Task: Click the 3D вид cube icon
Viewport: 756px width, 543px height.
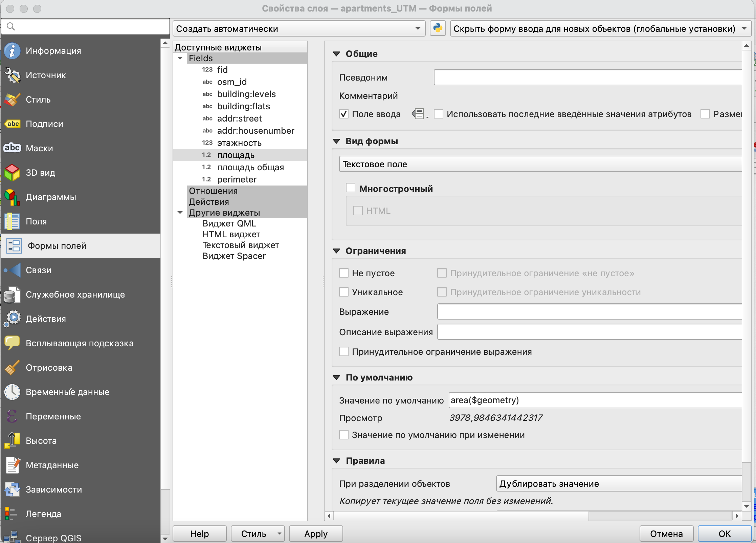Action: pos(13,173)
